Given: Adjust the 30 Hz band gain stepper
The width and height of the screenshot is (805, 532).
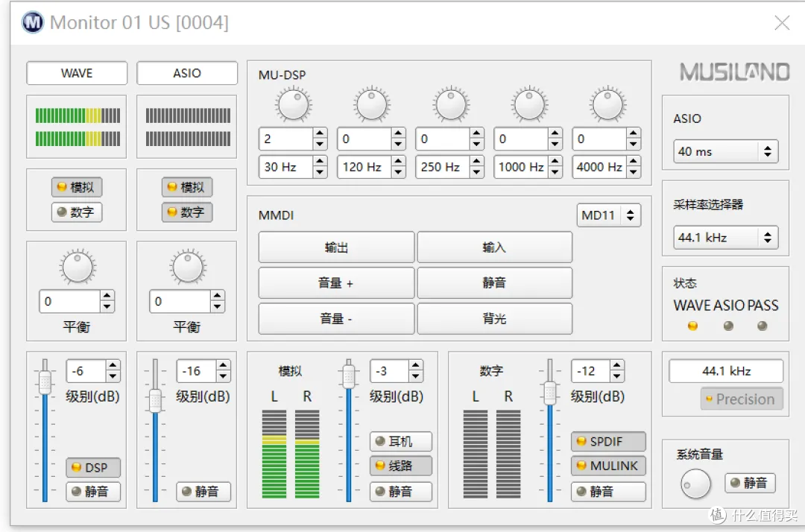Looking at the screenshot, I should tap(320, 139).
